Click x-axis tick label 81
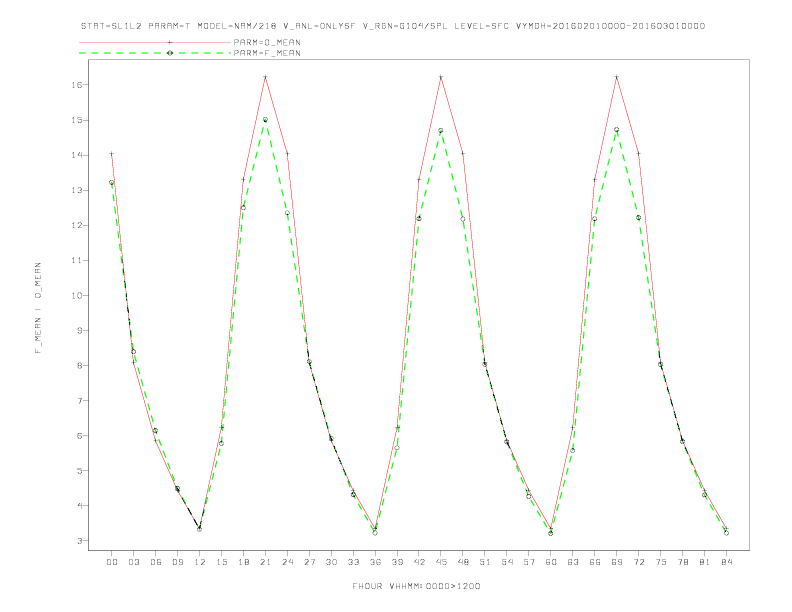This screenshot has height=612, width=792. pos(705,562)
